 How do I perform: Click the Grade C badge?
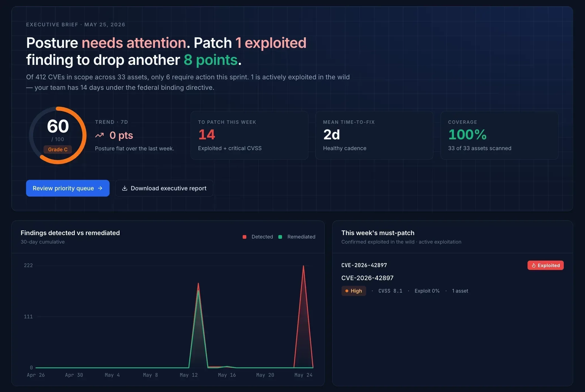58,150
